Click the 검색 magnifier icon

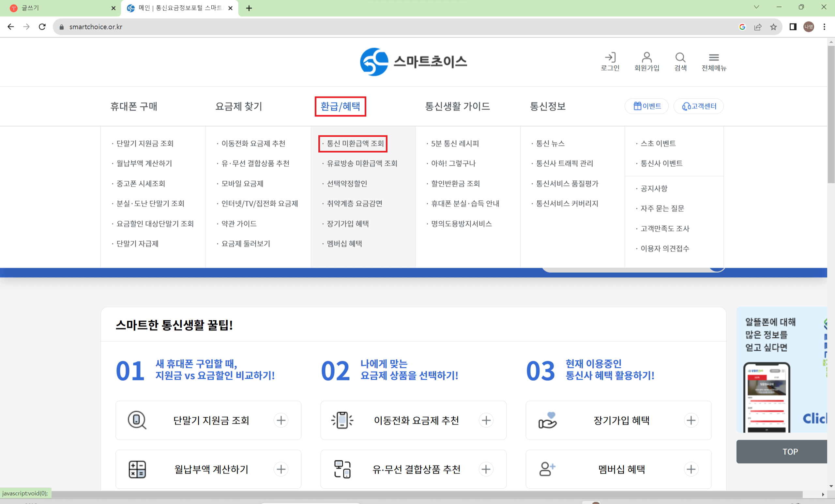(680, 61)
